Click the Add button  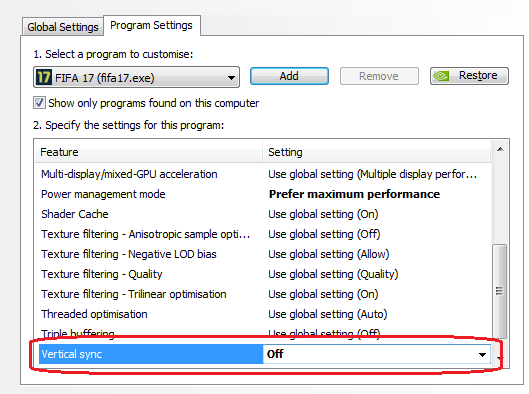point(289,76)
